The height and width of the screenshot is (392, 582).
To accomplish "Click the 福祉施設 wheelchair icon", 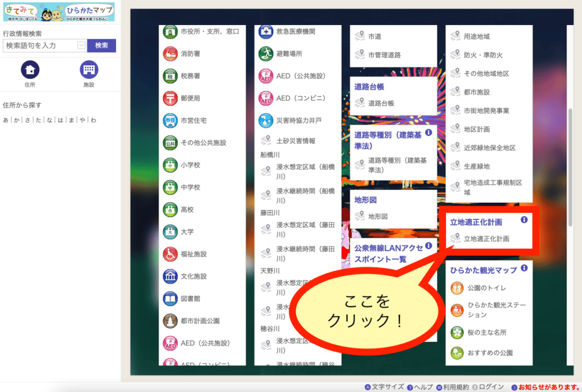I will pos(170,254).
